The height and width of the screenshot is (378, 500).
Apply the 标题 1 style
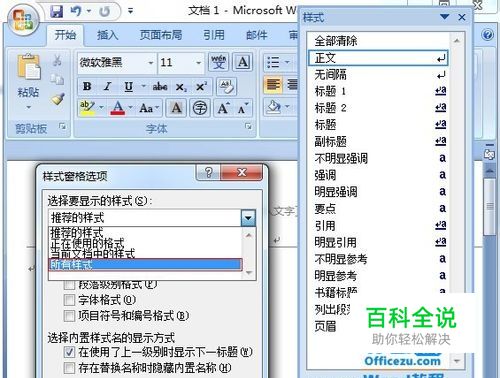click(x=378, y=91)
